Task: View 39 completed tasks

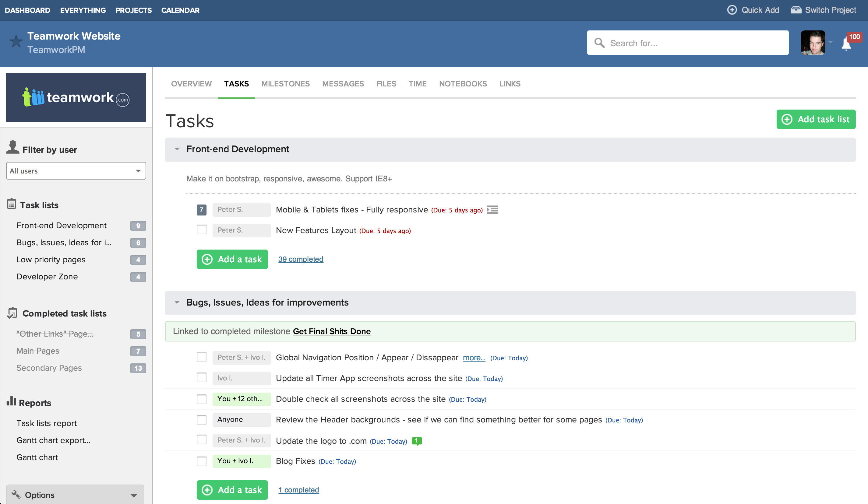Action: click(x=300, y=259)
